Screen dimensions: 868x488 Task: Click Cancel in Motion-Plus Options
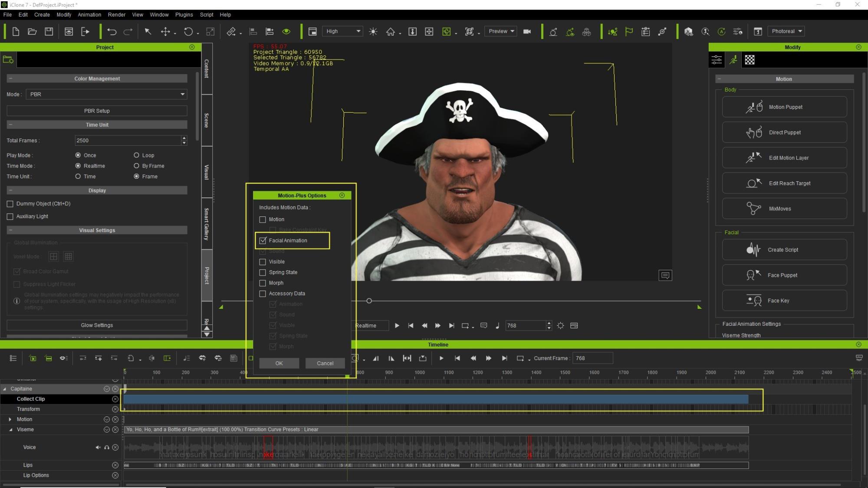325,363
